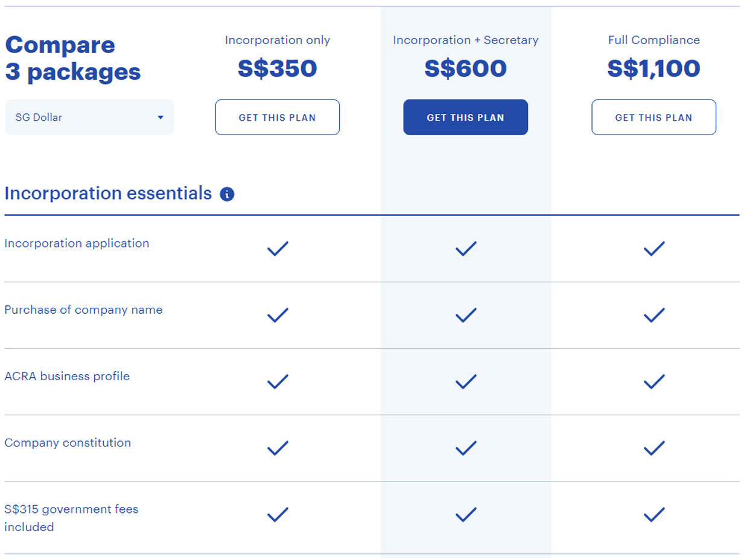Click Purchase of company name checkmark for Full Compliance
Screen dimensions: 747x560
654,315
